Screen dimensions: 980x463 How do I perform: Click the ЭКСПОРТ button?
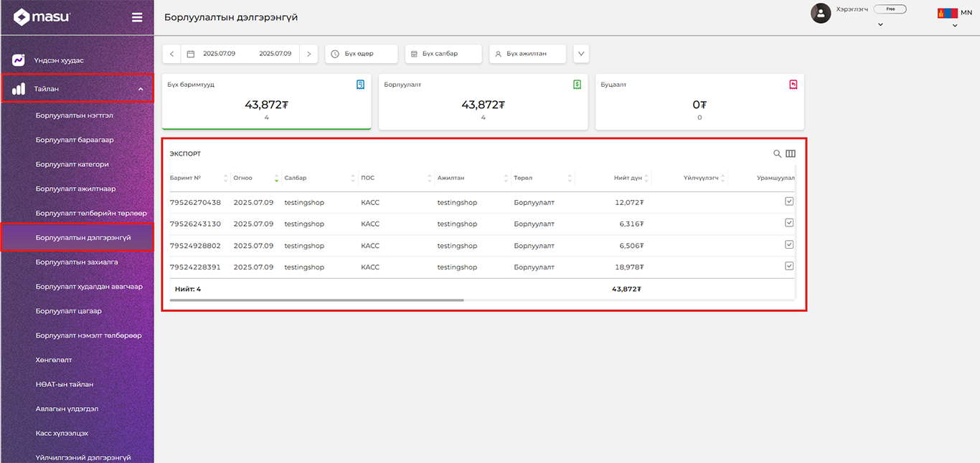(185, 154)
